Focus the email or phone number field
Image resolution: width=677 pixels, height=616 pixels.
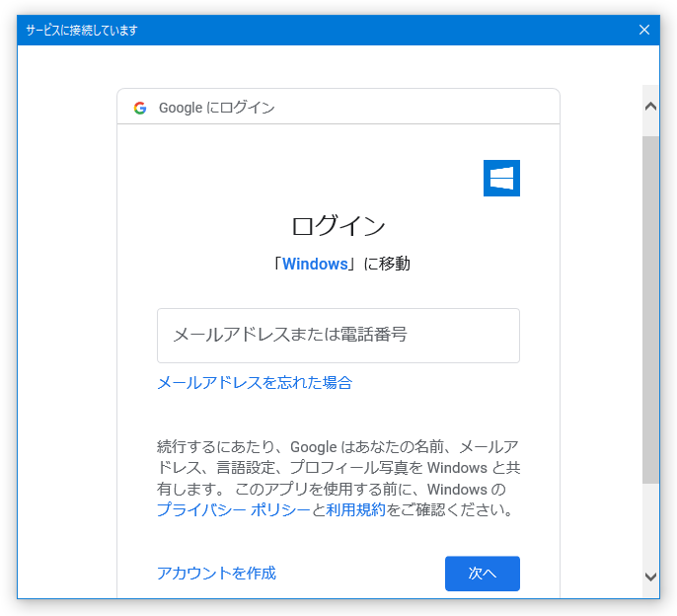(338, 336)
